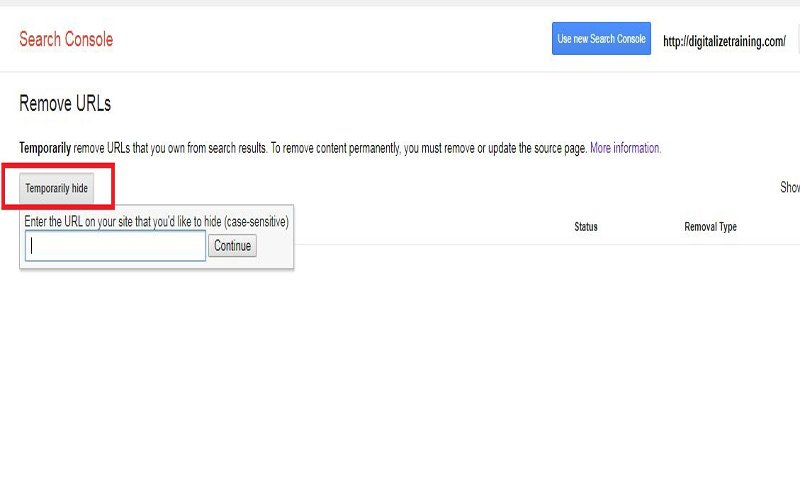Click the Search Console logo
The image size is (800, 500).
point(66,39)
